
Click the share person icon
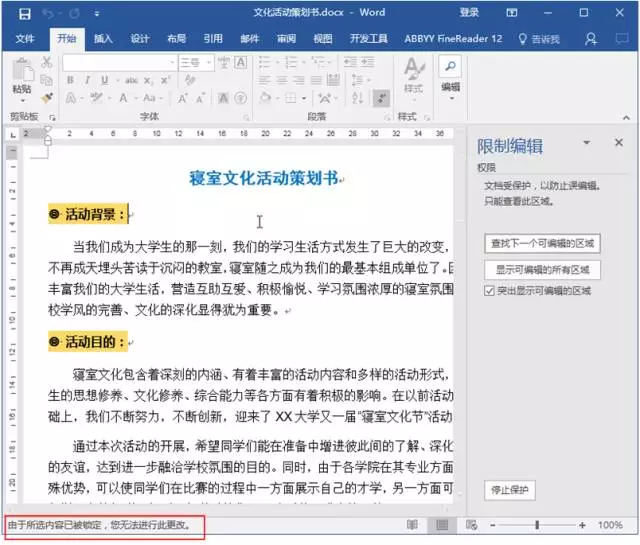pos(591,39)
